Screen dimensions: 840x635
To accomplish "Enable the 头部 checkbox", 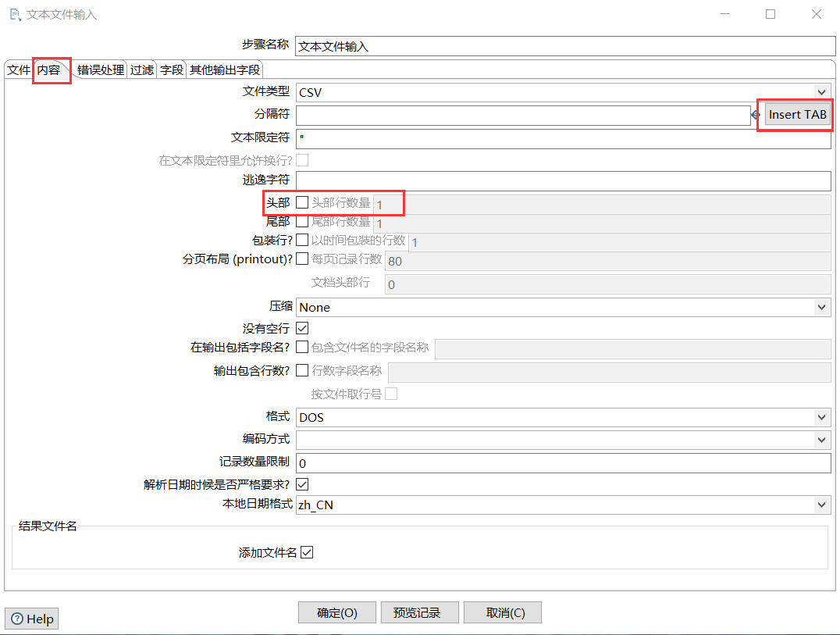I will 301,202.
